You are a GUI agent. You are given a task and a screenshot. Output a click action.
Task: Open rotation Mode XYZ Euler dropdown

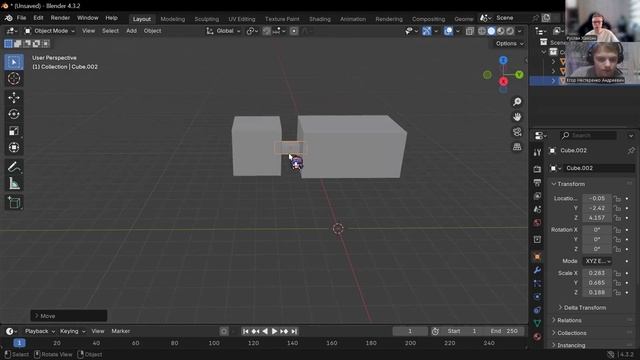[597, 261]
